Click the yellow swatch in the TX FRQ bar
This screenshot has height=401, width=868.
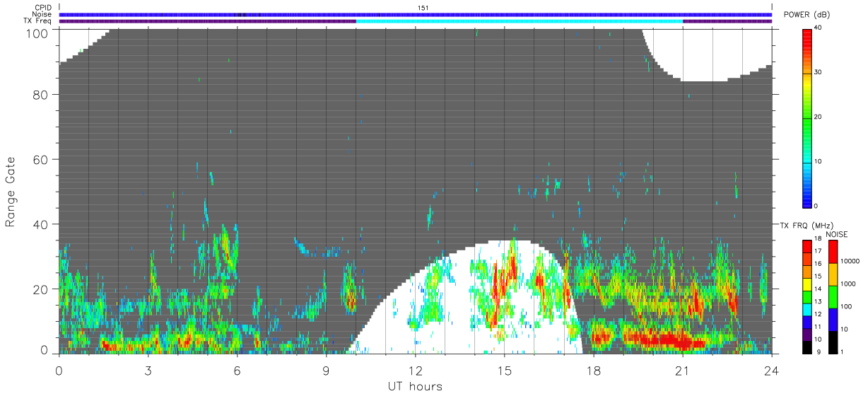pos(807,283)
